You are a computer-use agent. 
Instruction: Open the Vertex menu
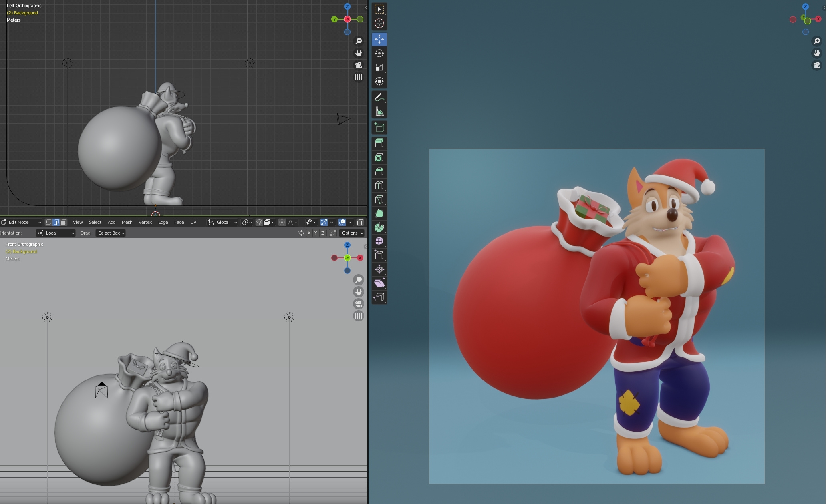point(145,222)
